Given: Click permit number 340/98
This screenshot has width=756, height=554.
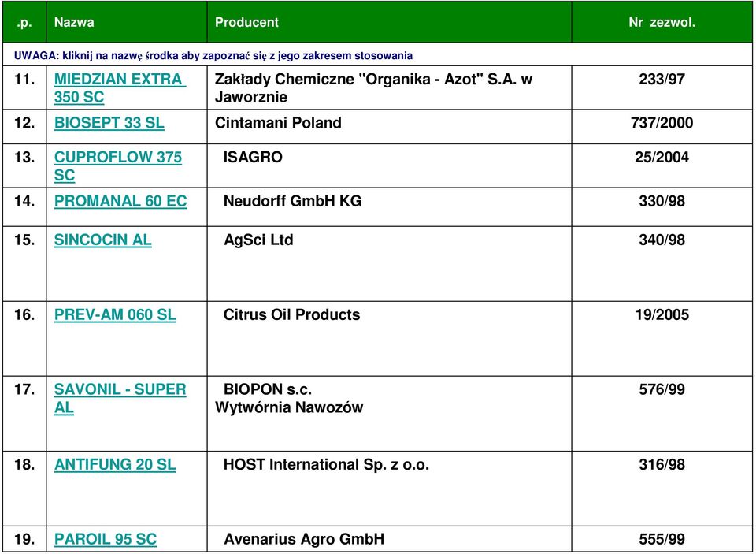Looking at the screenshot, I should [x=661, y=240].
